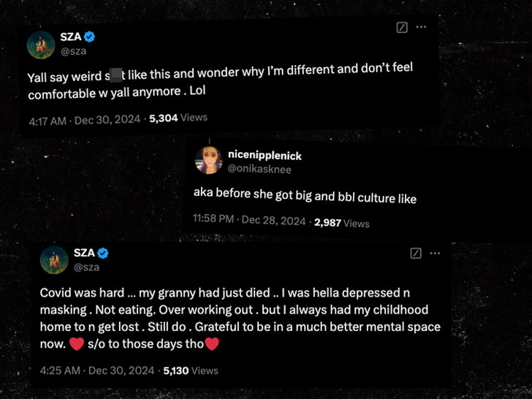
Task: Open the 4:17 AM · Dec 30, 2024 timestamp
Action: 85,117
